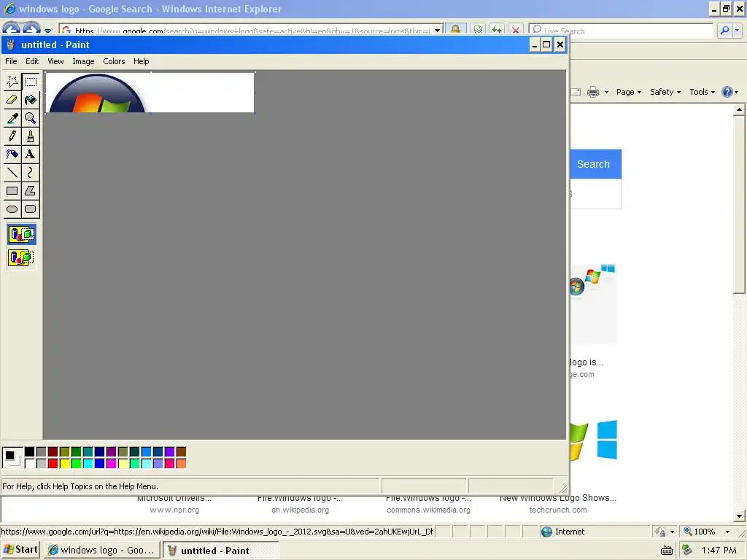Click the printer icon in Internet Explorer

(x=592, y=92)
